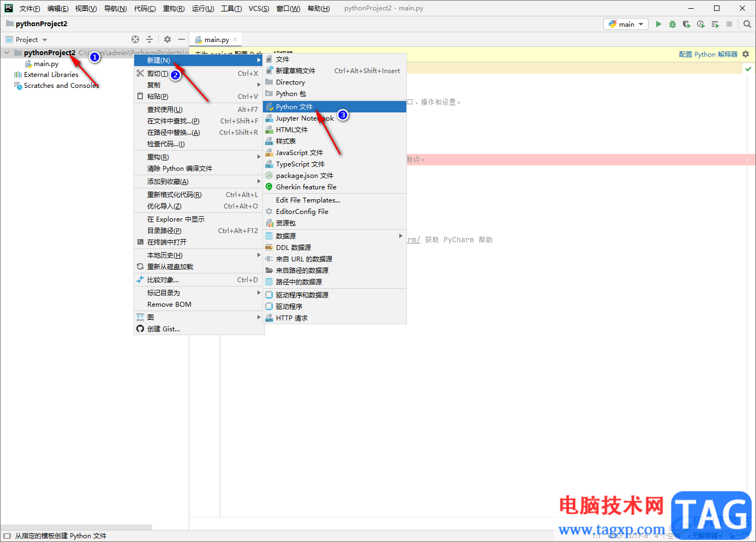The height and width of the screenshot is (542, 756).
Task: Hide the Project tool window with the minus icon
Action: (x=182, y=39)
